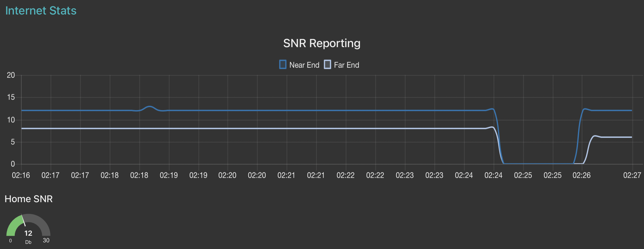Click the Db unit label under the gauge
This screenshot has height=249, width=644.
click(28, 242)
